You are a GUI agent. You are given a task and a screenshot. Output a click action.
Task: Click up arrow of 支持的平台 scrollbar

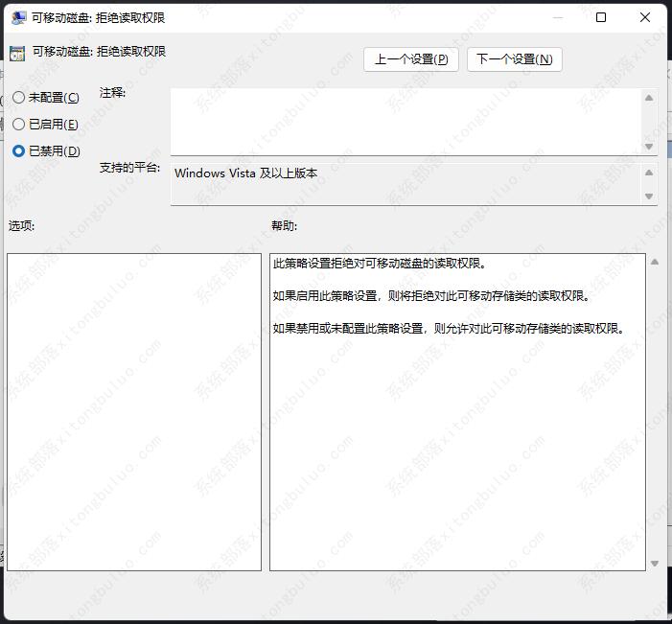(x=649, y=173)
